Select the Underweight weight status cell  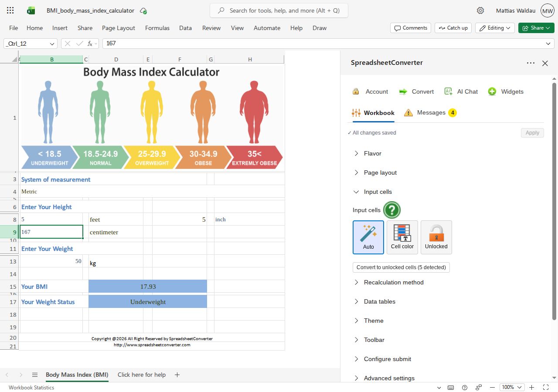point(148,302)
